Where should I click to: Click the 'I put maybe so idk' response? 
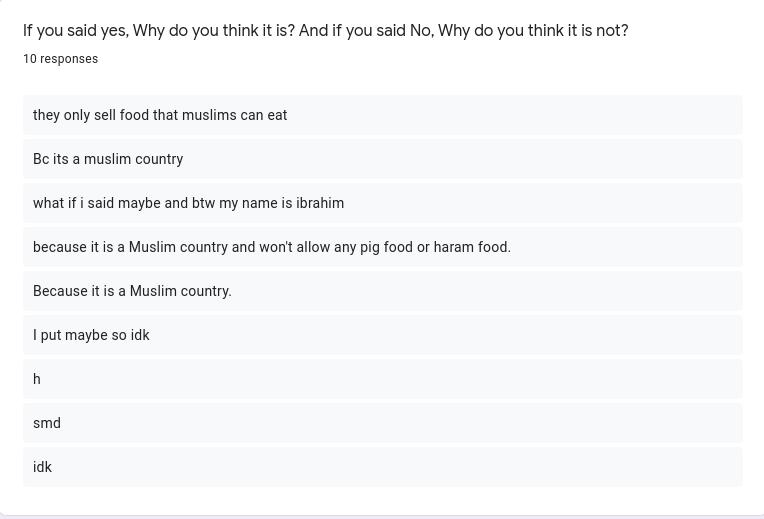tap(382, 335)
